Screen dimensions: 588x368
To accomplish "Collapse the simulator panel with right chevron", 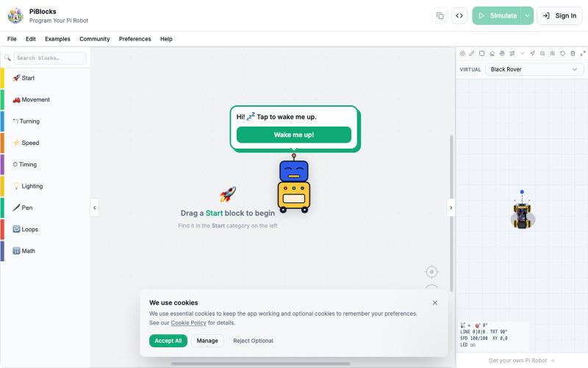I will click(x=451, y=208).
